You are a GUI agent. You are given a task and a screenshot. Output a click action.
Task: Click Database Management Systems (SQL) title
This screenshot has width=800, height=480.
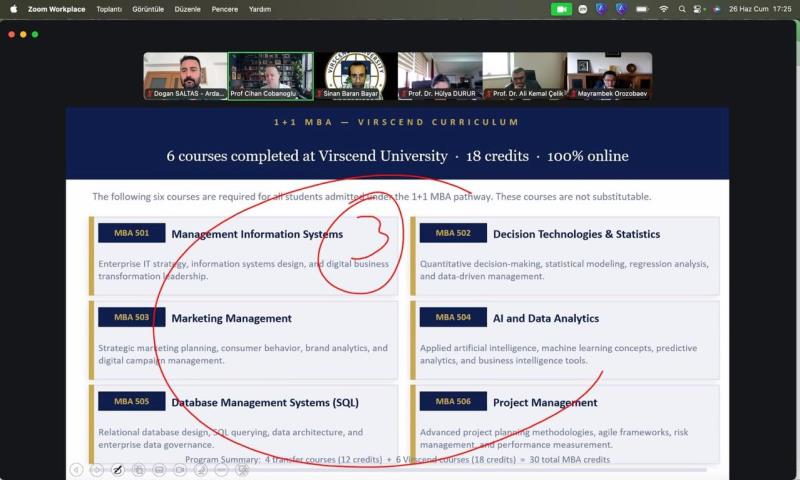click(265, 402)
